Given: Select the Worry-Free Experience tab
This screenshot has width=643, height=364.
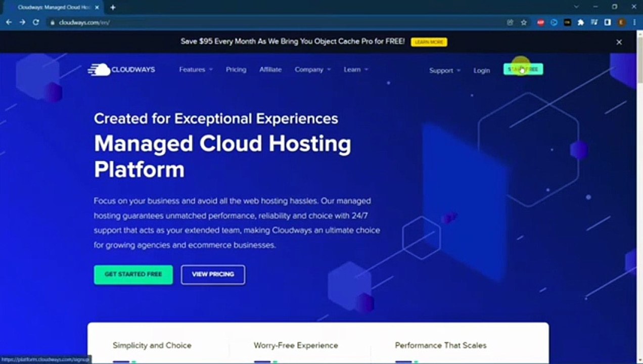Looking at the screenshot, I should click(x=296, y=345).
